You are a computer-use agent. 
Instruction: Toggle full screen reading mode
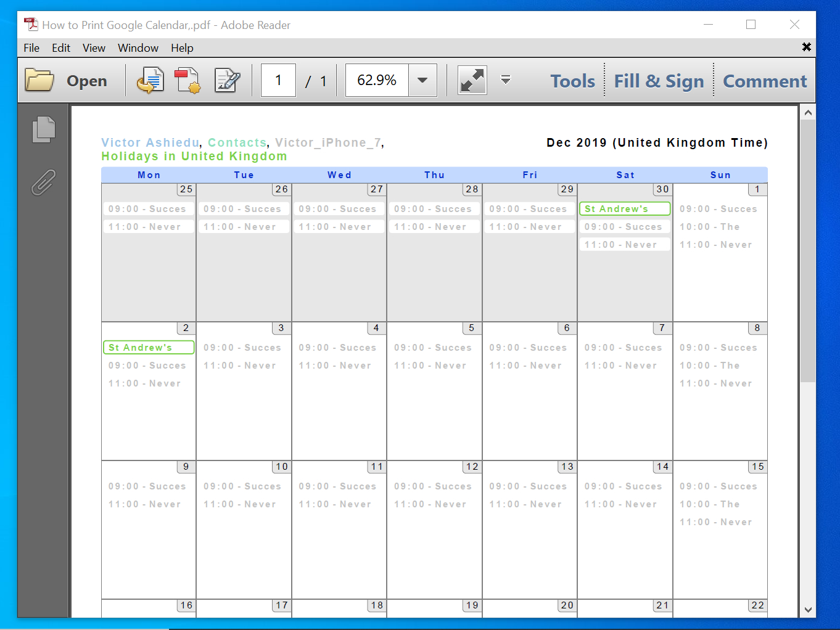pos(472,80)
